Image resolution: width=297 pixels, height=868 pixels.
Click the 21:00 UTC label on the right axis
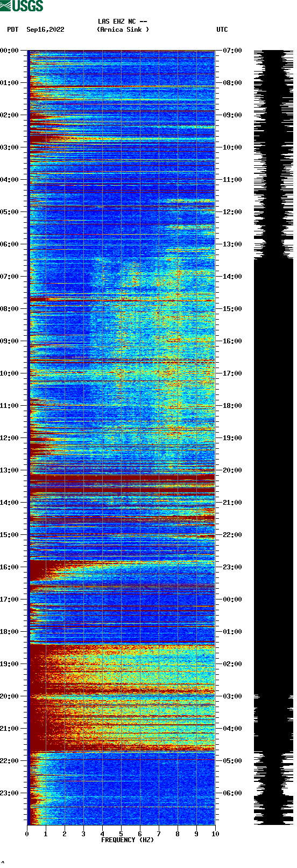[x=232, y=503]
